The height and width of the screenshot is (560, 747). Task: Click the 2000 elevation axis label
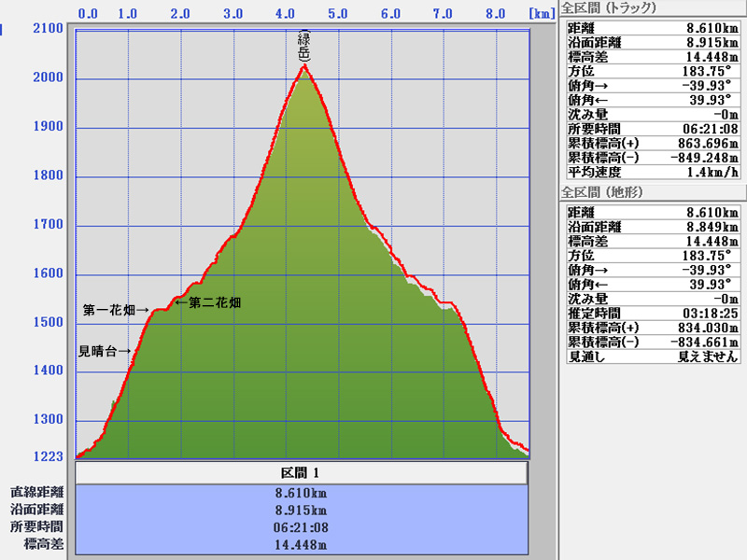pos(49,77)
